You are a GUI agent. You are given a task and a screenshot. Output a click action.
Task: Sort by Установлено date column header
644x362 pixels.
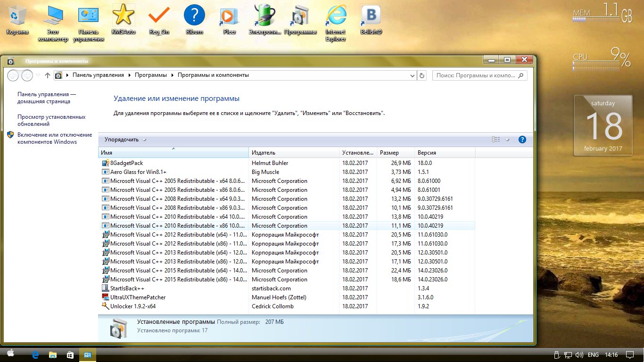pos(358,153)
